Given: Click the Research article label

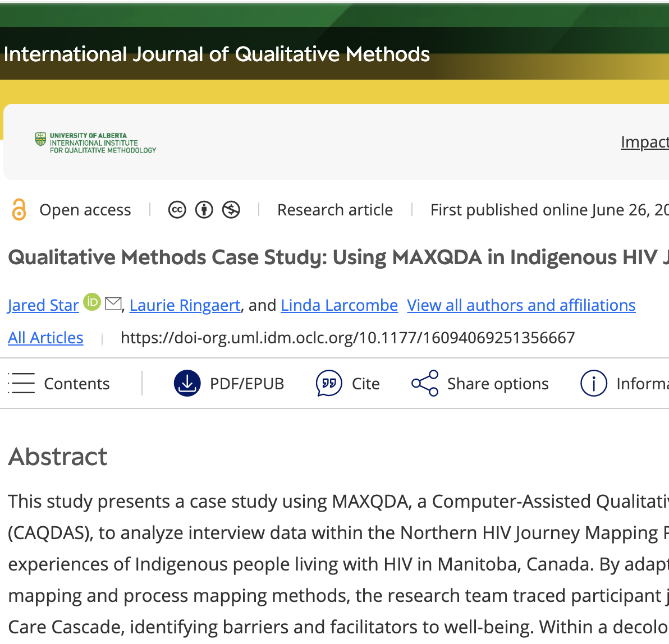Looking at the screenshot, I should (335, 210).
